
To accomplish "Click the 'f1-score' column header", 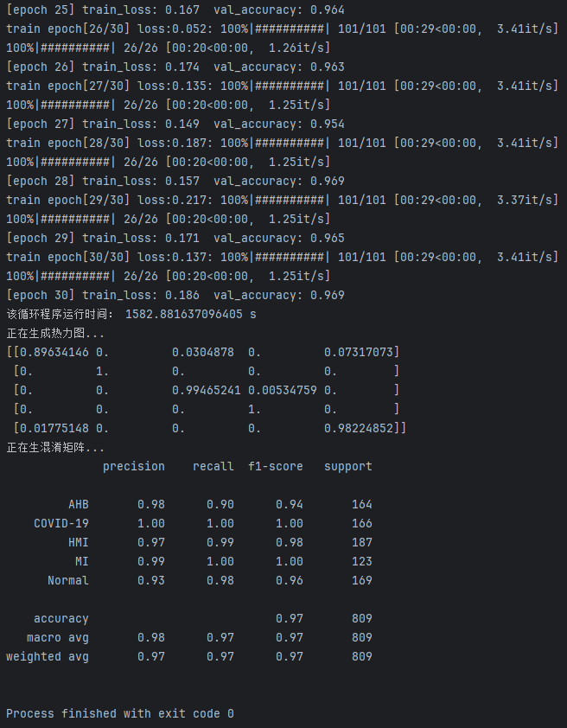I will point(275,466).
